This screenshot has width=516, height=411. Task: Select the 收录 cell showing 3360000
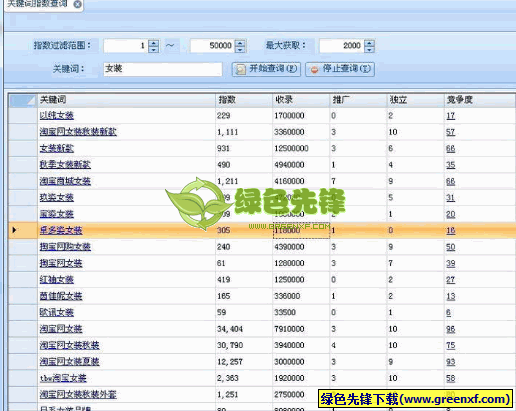301,132
